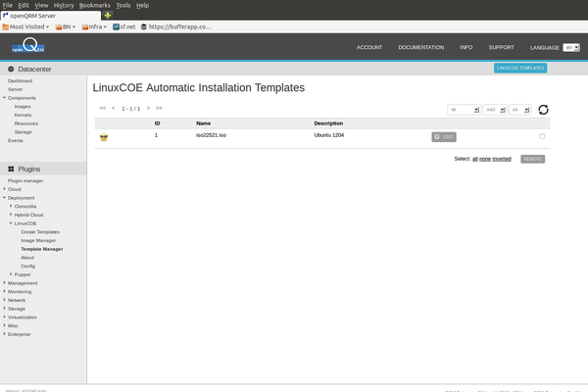Open the Events item

16,140
